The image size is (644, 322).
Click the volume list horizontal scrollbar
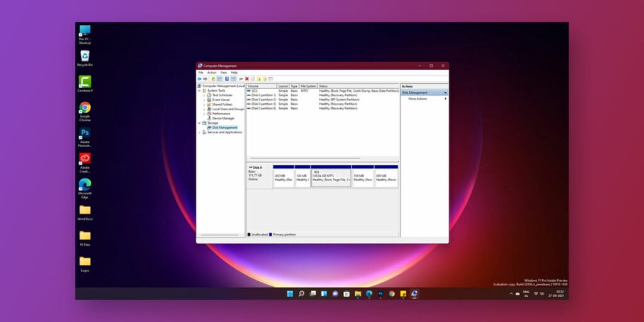(305, 158)
